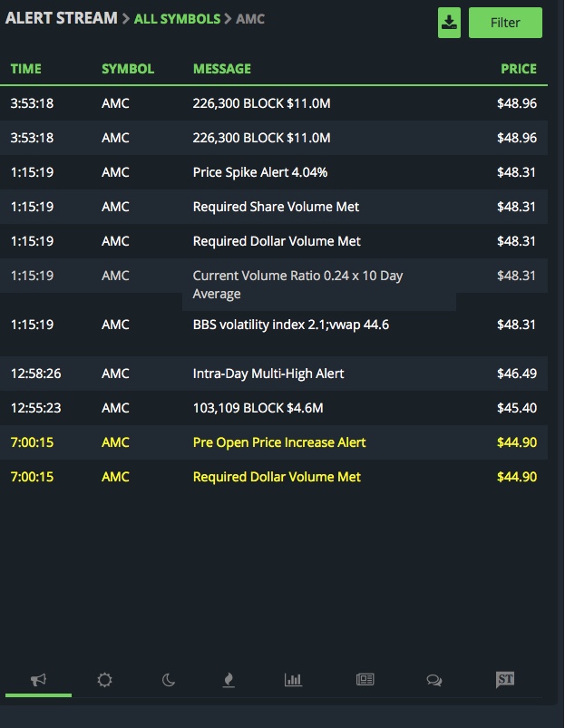Select Required Share Volume Met row
565x728 pixels.
(274, 207)
